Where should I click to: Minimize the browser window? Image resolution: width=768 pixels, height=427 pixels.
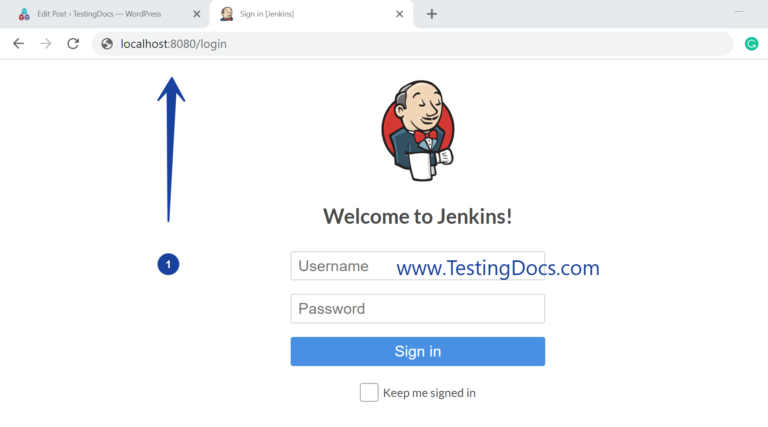tap(739, 11)
